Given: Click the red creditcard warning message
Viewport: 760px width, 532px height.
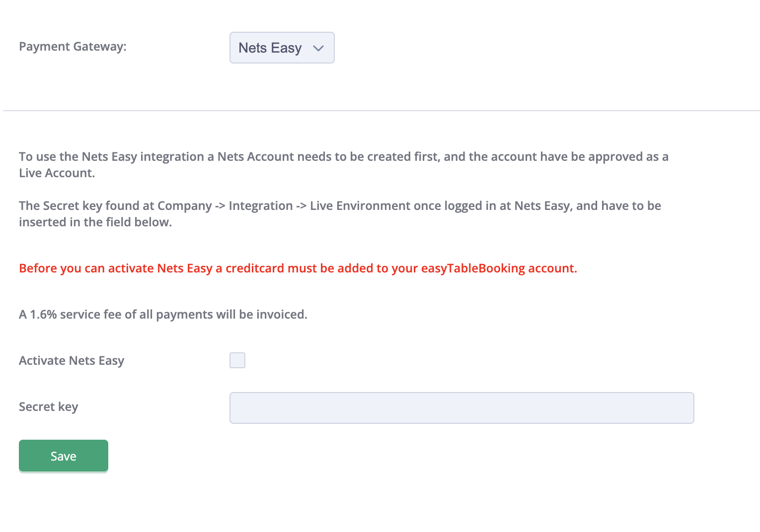Looking at the screenshot, I should point(298,268).
